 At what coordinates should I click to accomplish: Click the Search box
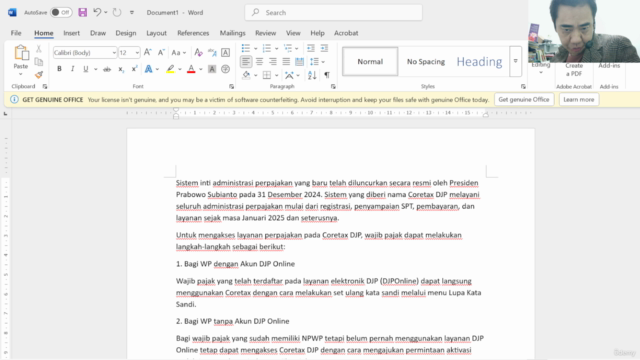click(333, 13)
